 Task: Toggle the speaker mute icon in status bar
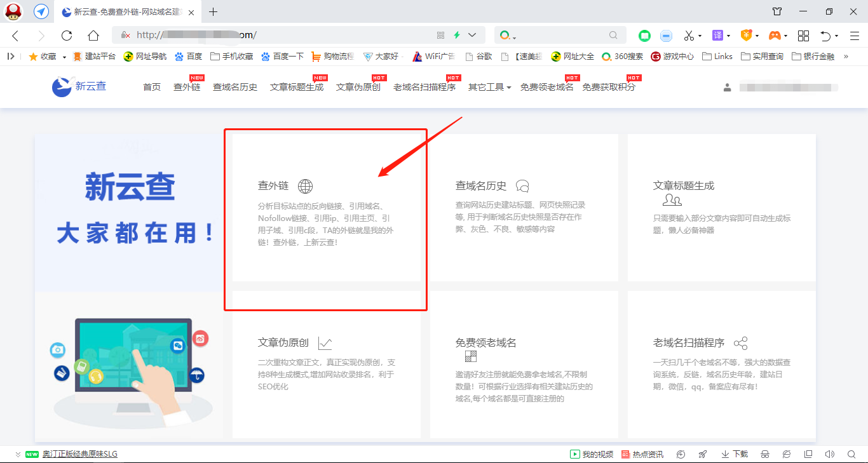829,454
